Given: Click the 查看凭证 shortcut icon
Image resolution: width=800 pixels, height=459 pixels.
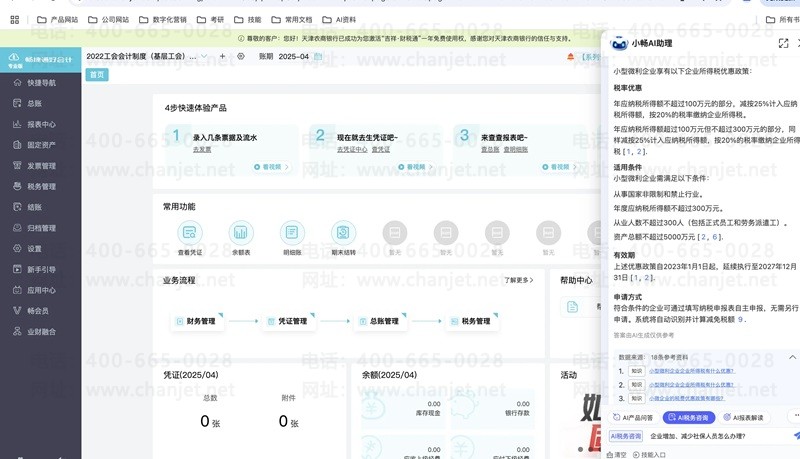Looking at the screenshot, I should point(189,233).
